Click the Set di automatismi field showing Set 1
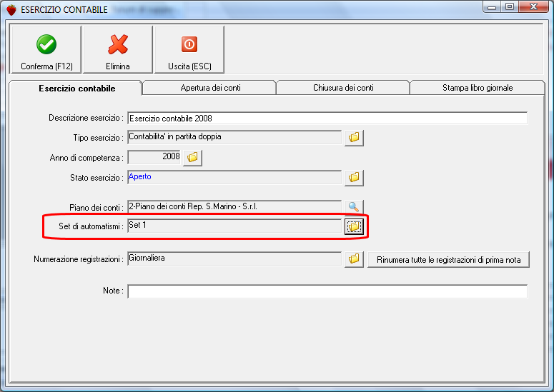The width and height of the screenshot is (554, 392). 234,226
